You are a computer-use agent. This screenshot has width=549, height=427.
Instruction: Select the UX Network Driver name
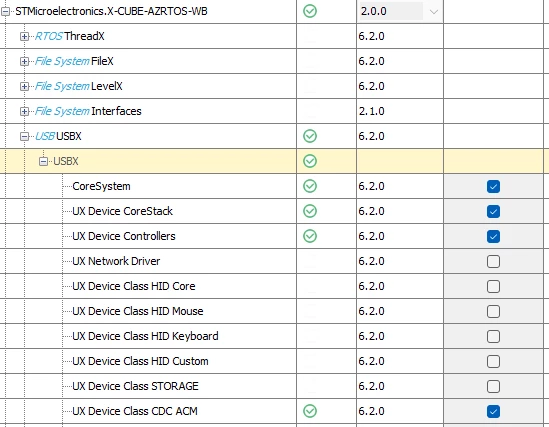point(116,261)
